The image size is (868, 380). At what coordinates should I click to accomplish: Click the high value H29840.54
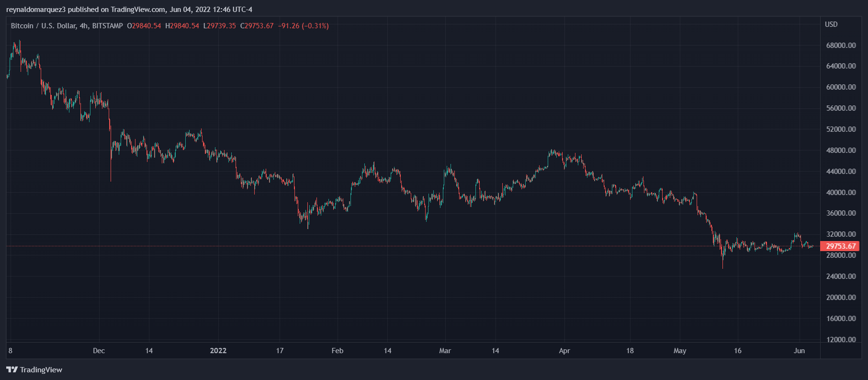tap(182, 26)
